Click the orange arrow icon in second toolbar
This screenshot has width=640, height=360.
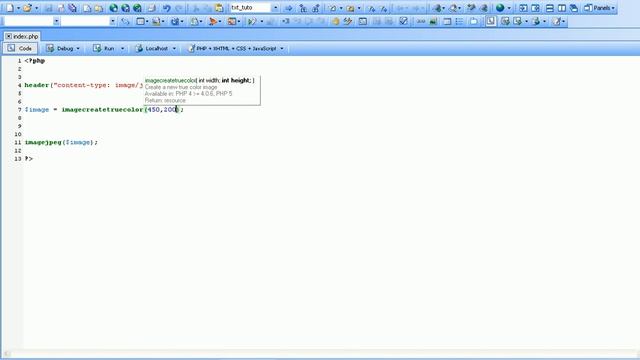[x=213, y=21]
